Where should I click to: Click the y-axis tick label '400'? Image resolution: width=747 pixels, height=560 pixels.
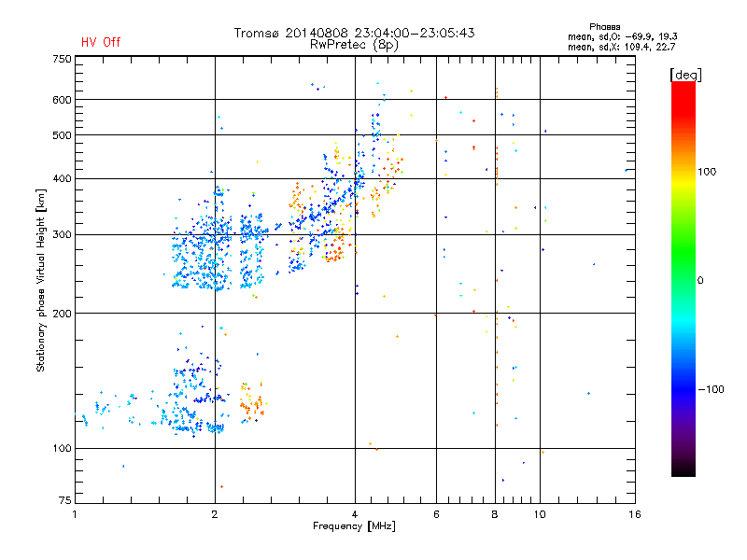click(62, 179)
